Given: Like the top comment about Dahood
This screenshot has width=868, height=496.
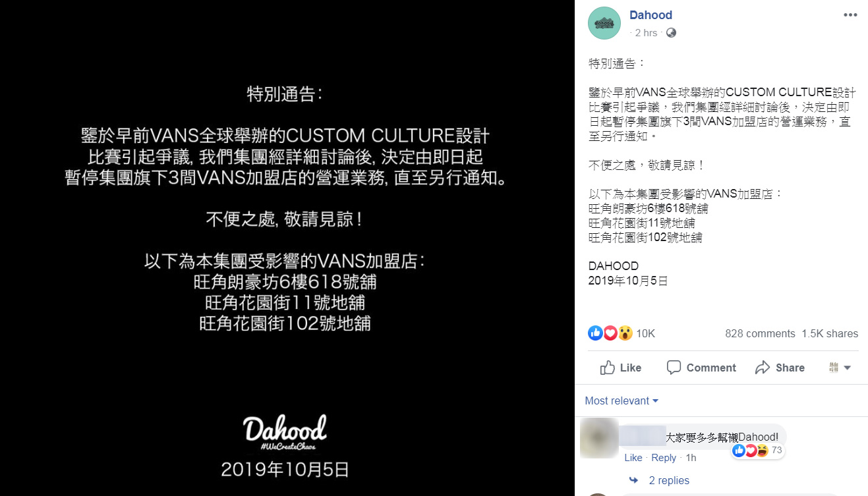Looking at the screenshot, I should pyautogui.click(x=633, y=458).
